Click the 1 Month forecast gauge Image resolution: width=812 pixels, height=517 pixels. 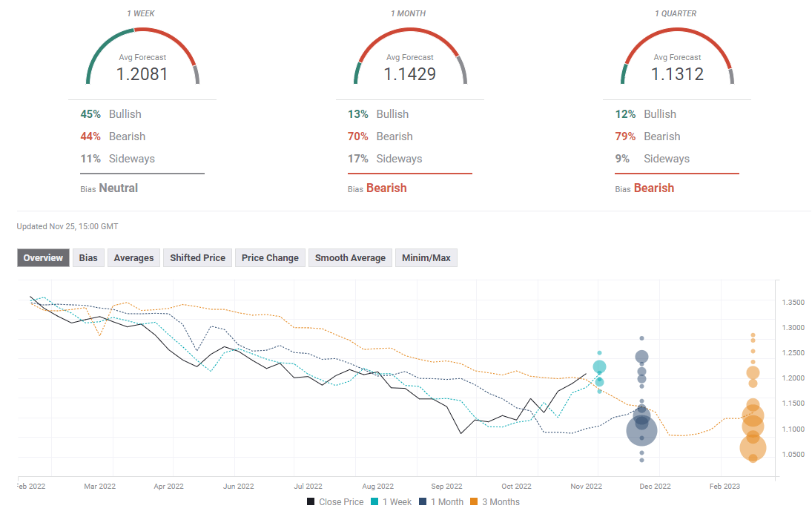tap(409, 58)
